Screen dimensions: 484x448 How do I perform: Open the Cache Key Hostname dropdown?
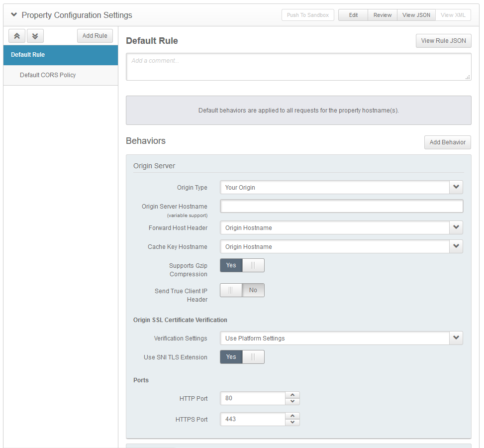456,246
